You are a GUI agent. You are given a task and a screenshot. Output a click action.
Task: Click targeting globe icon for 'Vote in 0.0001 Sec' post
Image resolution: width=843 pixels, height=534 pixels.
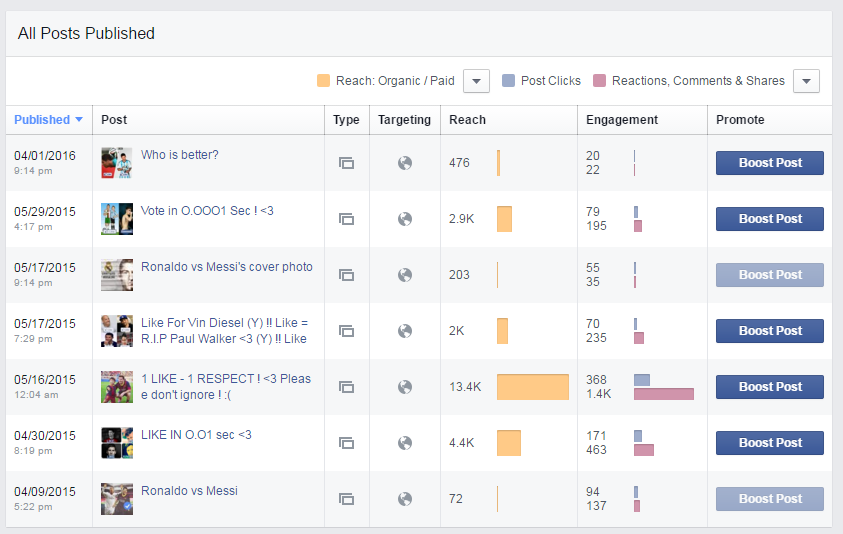click(405, 219)
